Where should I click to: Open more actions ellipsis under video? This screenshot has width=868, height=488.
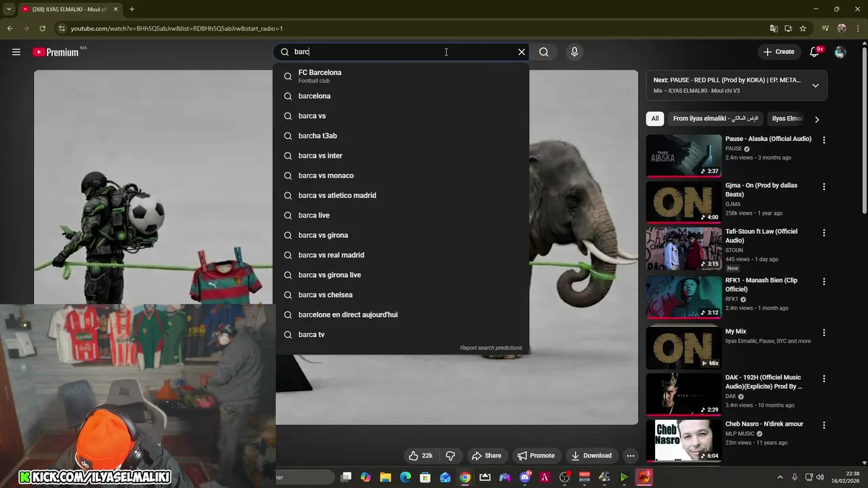630,455
